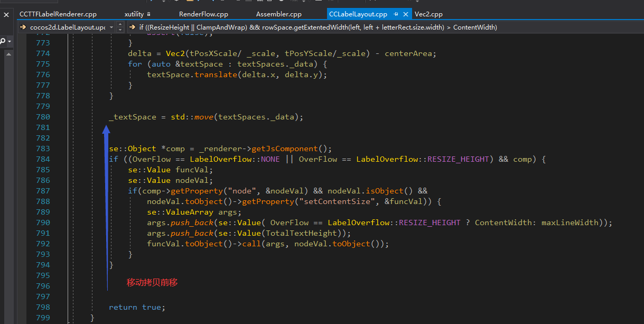Image resolution: width=644 pixels, height=324 pixels.
Task: Click 'LabelOverflow::NONE' on line 784
Action: coord(234,159)
